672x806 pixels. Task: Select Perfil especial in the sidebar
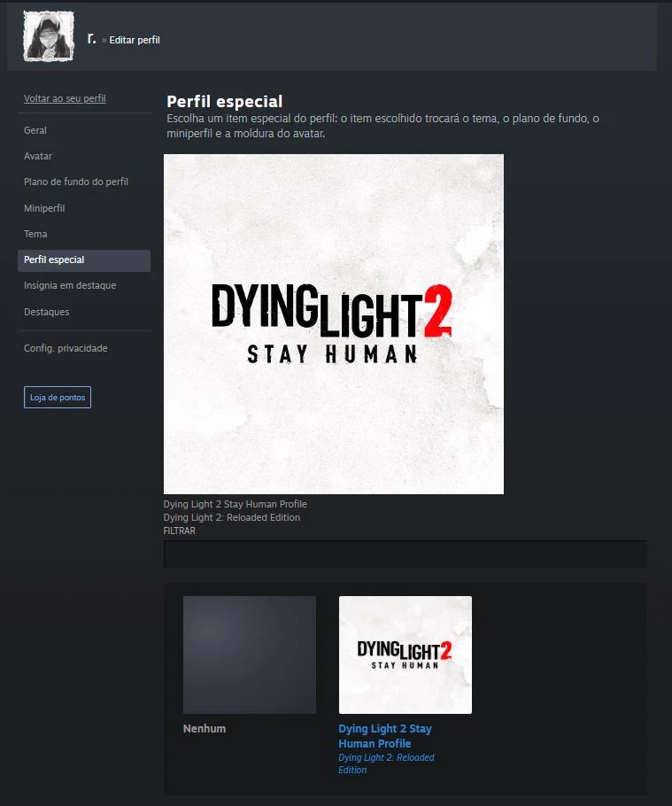[x=83, y=260]
